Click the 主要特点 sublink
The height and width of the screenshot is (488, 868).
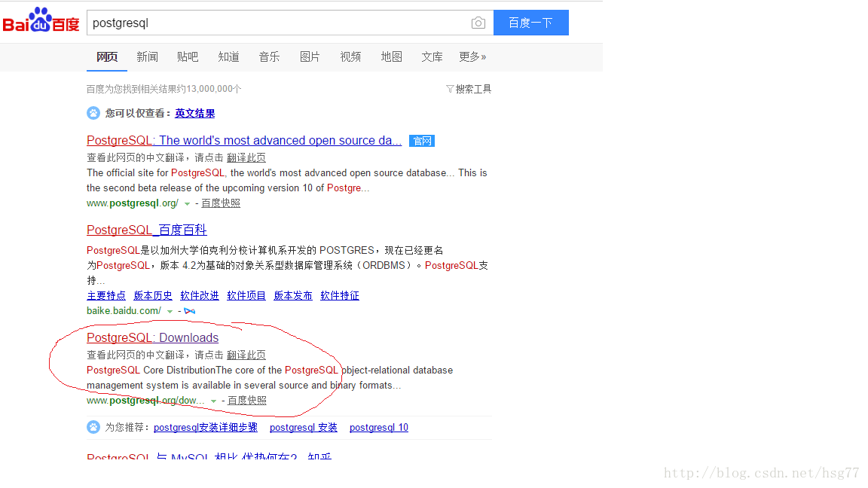click(106, 295)
